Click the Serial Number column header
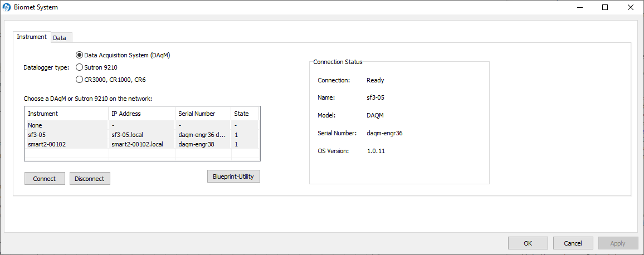Image resolution: width=644 pixels, height=255 pixels. tap(203, 114)
